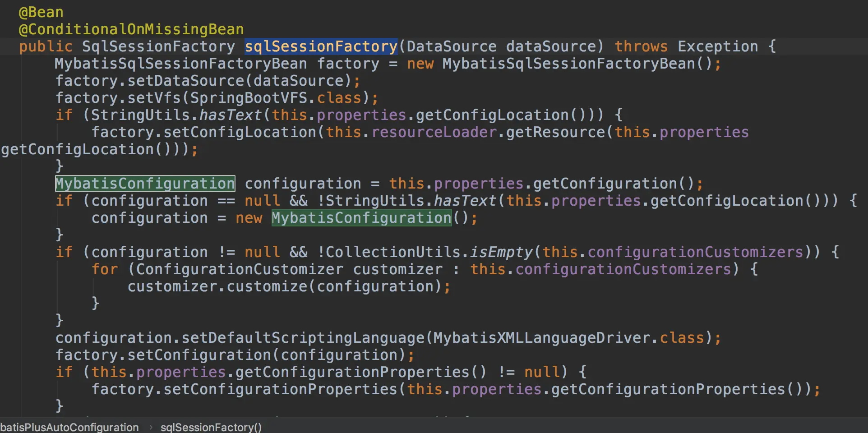Click the Exception type in the signature
Viewport: 868px width, 433px height.
tap(718, 46)
